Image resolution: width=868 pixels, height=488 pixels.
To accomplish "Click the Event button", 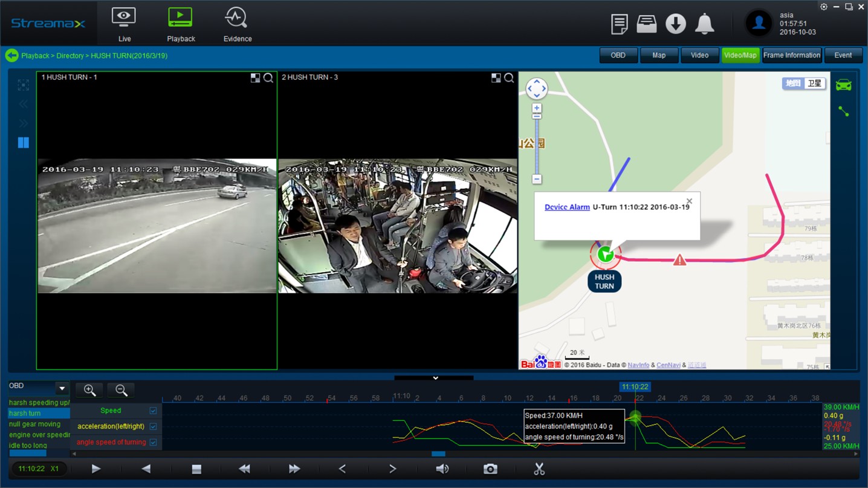I will click(x=843, y=56).
